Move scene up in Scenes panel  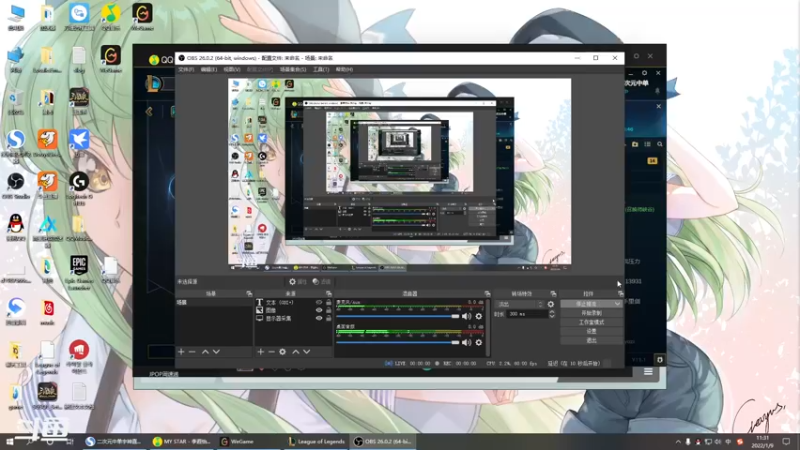(x=205, y=352)
